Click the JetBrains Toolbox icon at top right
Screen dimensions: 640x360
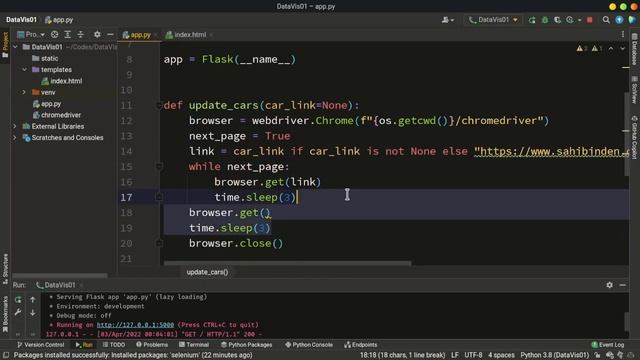click(632, 20)
